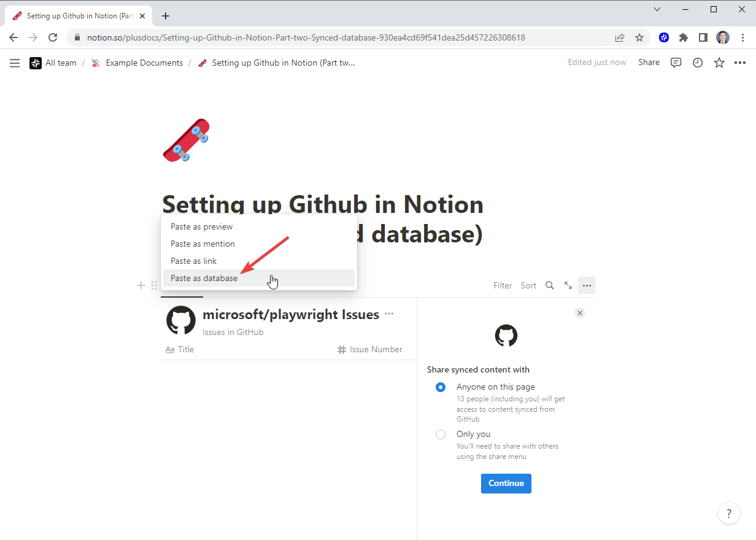The image size is (756, 540).
Task: Open the microsoft/playwright Issues title options
Action: click(389, 314)
